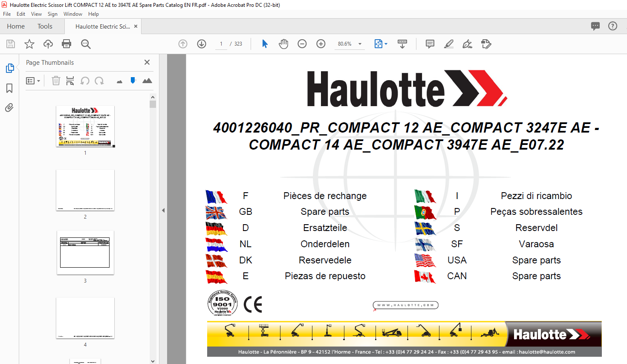Delete selected page with trash icon
Image resolution: width=627 pixels, height=364 pixels.
56,81
